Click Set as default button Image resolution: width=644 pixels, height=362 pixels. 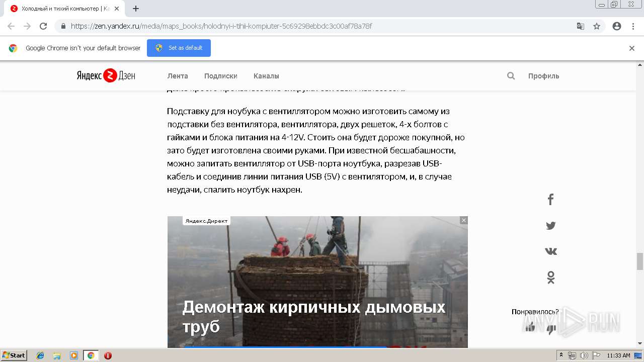coord(179,48)
